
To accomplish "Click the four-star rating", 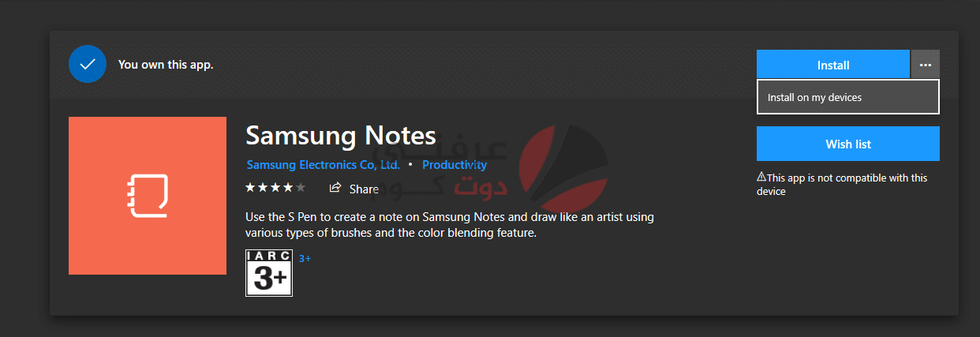I will pos(275,188).
